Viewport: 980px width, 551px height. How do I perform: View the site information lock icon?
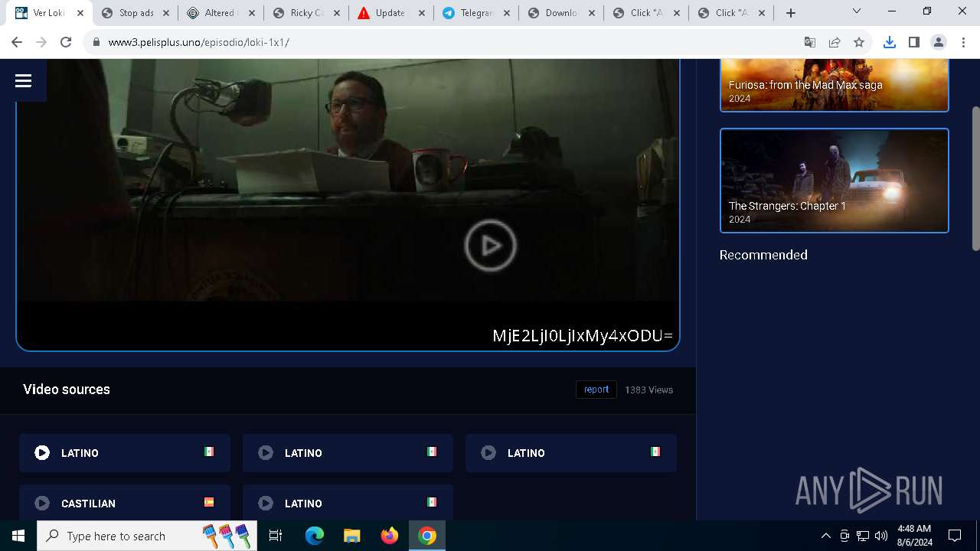(96, 42)
